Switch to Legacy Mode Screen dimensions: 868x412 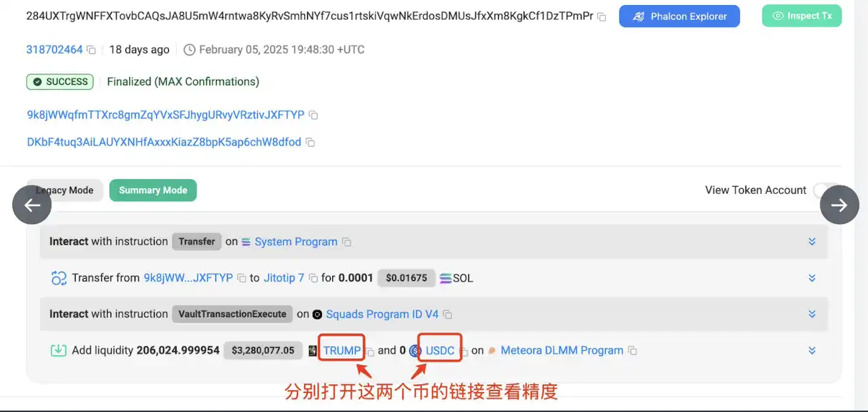65,190
